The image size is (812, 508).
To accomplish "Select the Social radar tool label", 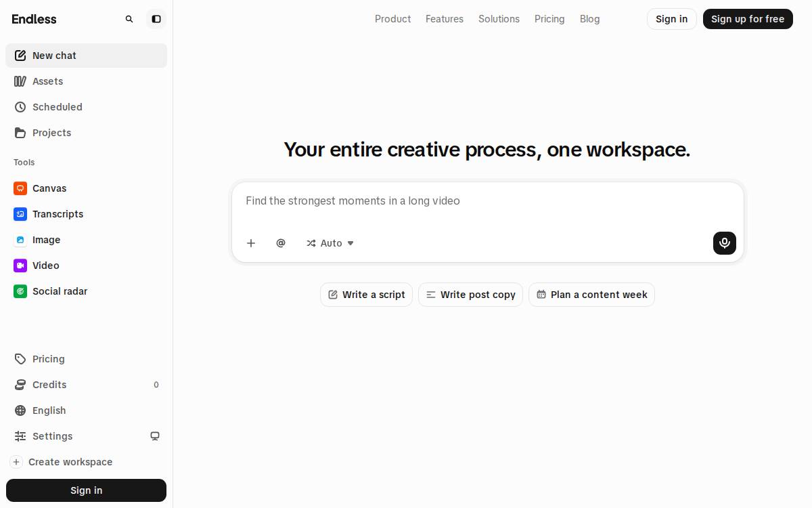I will [60, 291].
